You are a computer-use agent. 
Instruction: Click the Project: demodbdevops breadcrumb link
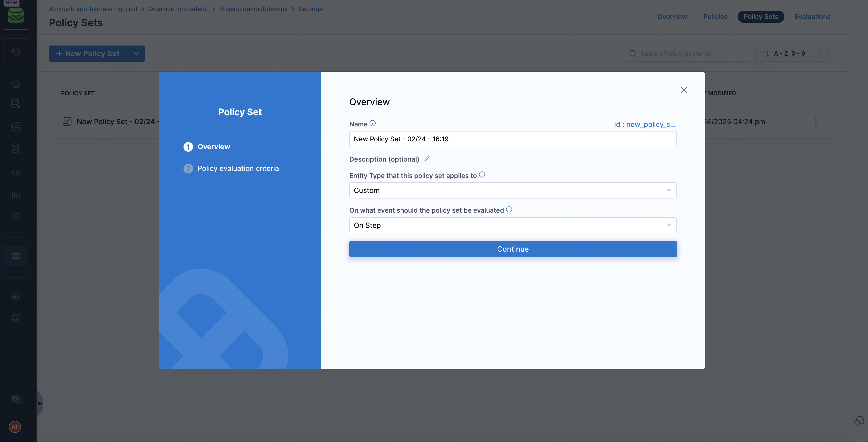[253, 9]
